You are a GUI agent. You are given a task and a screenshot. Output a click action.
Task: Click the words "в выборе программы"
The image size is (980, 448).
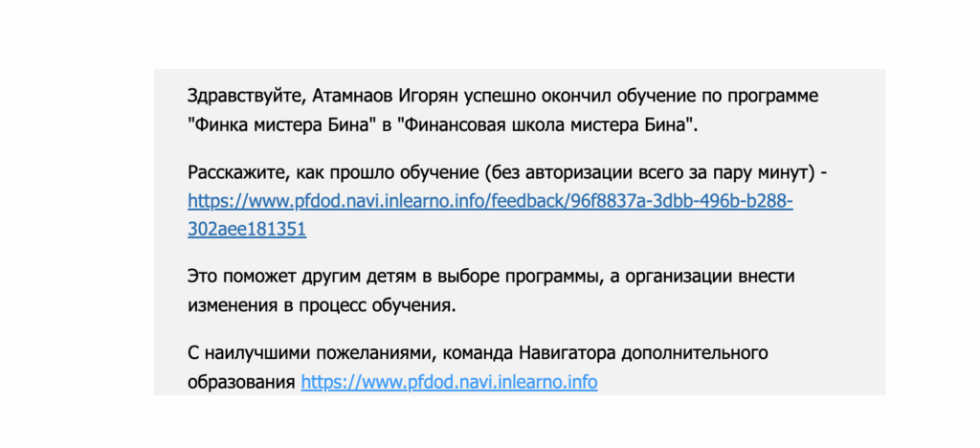tap(503, 277)
